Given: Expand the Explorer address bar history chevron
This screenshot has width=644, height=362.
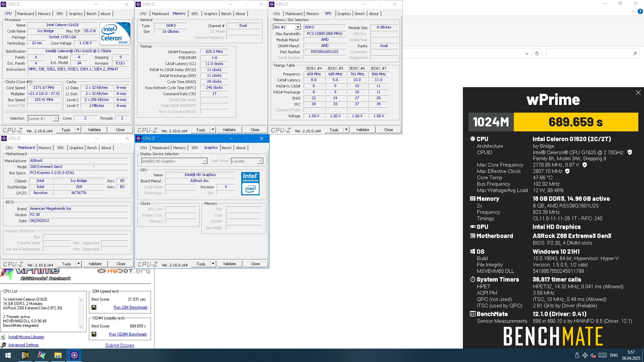Looking at the screenshot, I should point(527,53).
